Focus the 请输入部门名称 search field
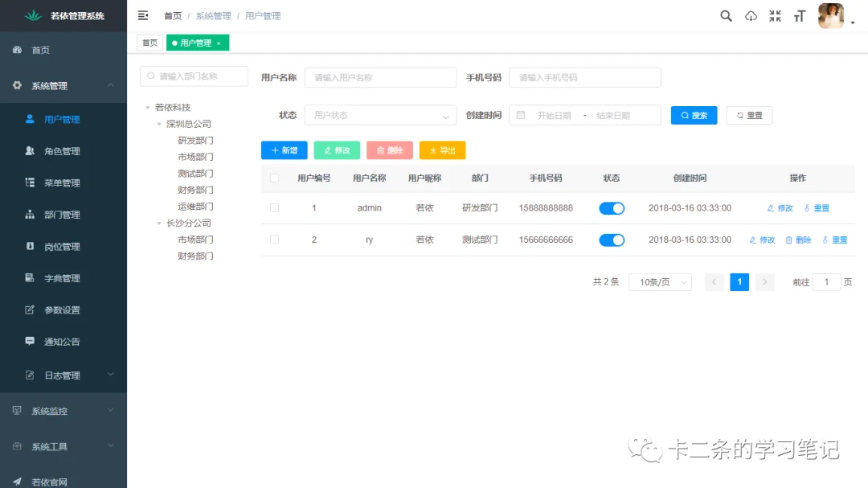This screenshot has height=488, width=868. 194,76
